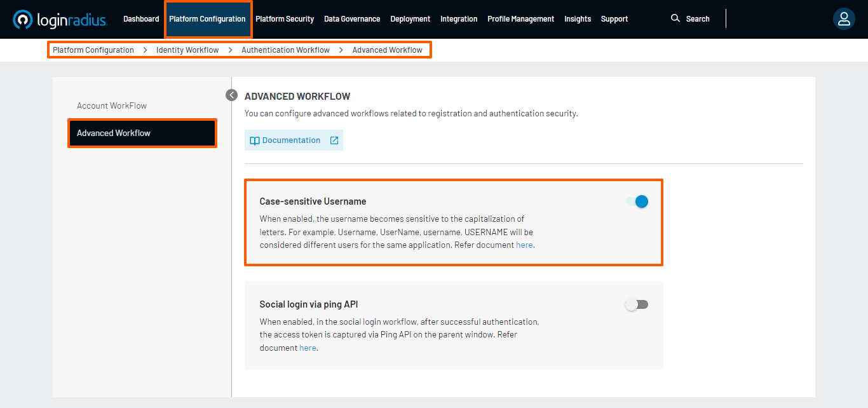Click the book icon on the Documentation button
This screenshot has width=868, height=408.
click(255, 140)
